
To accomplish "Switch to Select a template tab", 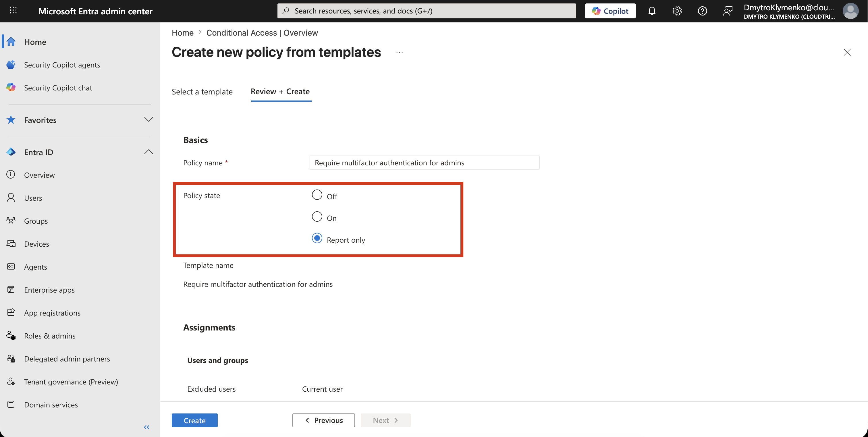I will pos(202,92).
